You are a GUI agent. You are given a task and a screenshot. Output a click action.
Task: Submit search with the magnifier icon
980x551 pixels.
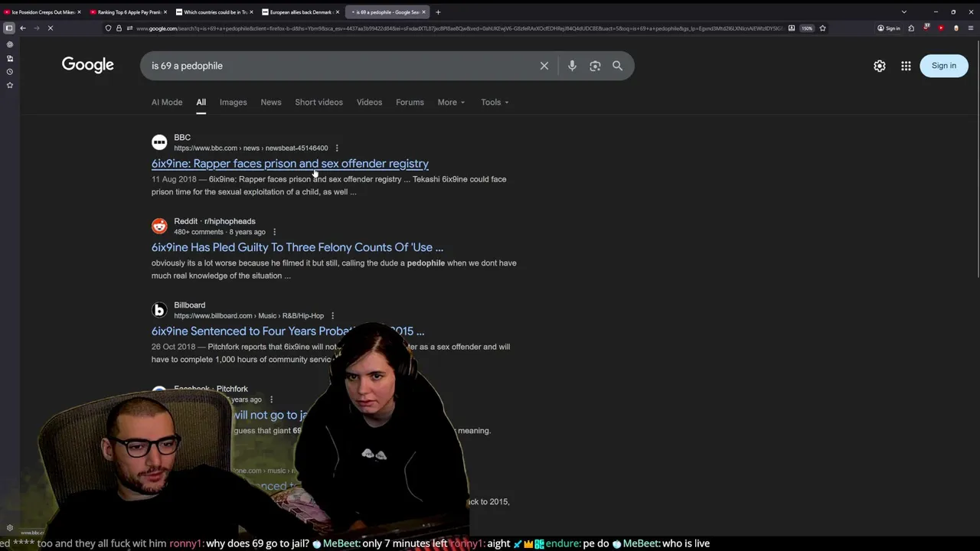[x=618, y=66]
